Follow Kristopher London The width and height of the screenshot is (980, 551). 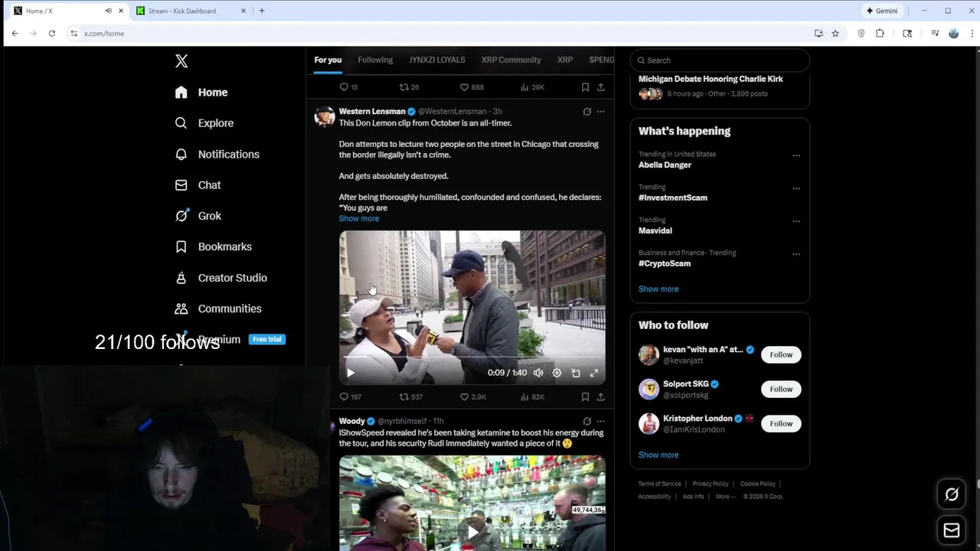(781, 424)
